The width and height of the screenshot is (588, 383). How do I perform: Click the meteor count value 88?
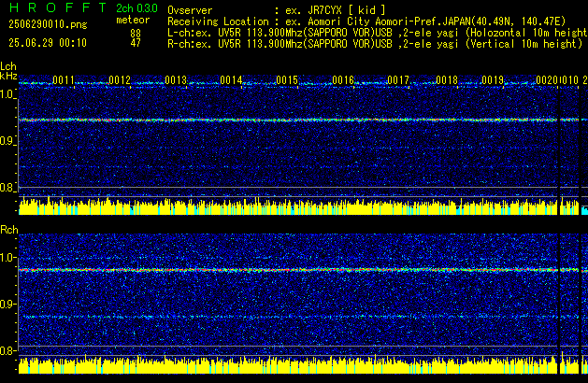click(x=136, y=34)
